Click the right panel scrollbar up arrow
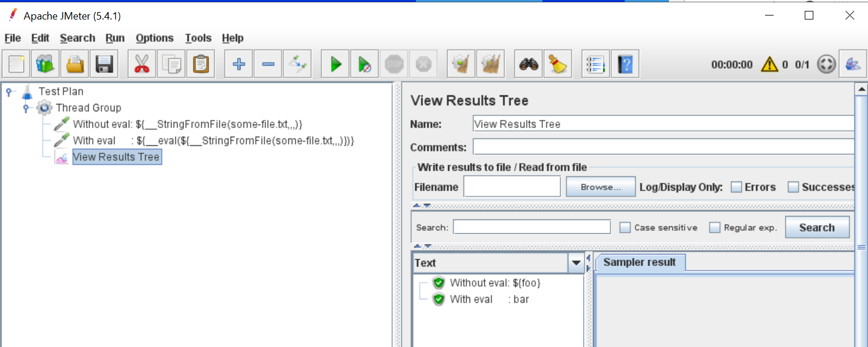 (861, 89)
